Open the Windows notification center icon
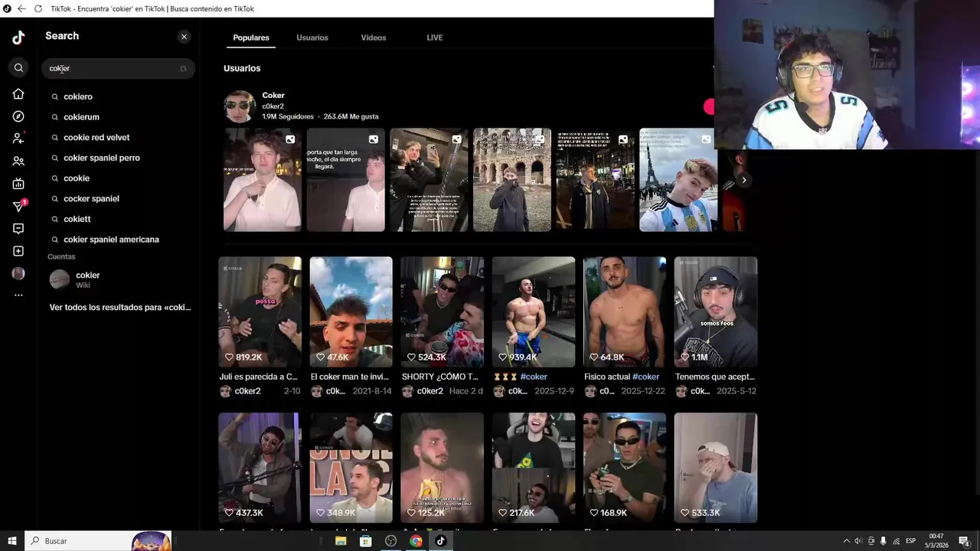This screenshot has height=551, width=980. click(965, 541)
